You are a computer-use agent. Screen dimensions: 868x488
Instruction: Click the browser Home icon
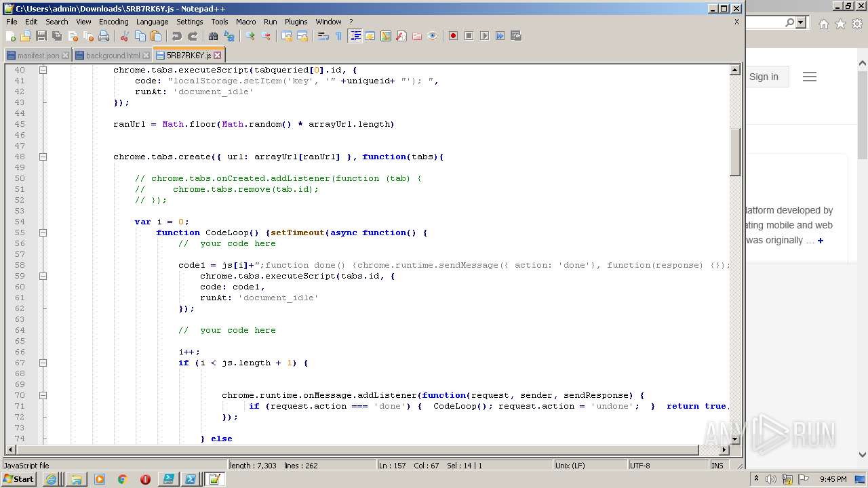pos(823,24)
